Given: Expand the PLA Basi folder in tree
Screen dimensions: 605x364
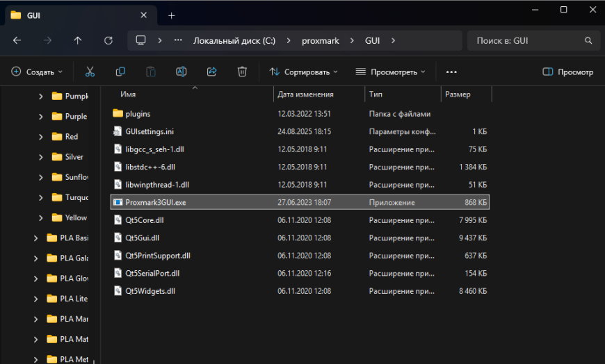Looking at the screenshot, I should [x=35, y=238].
